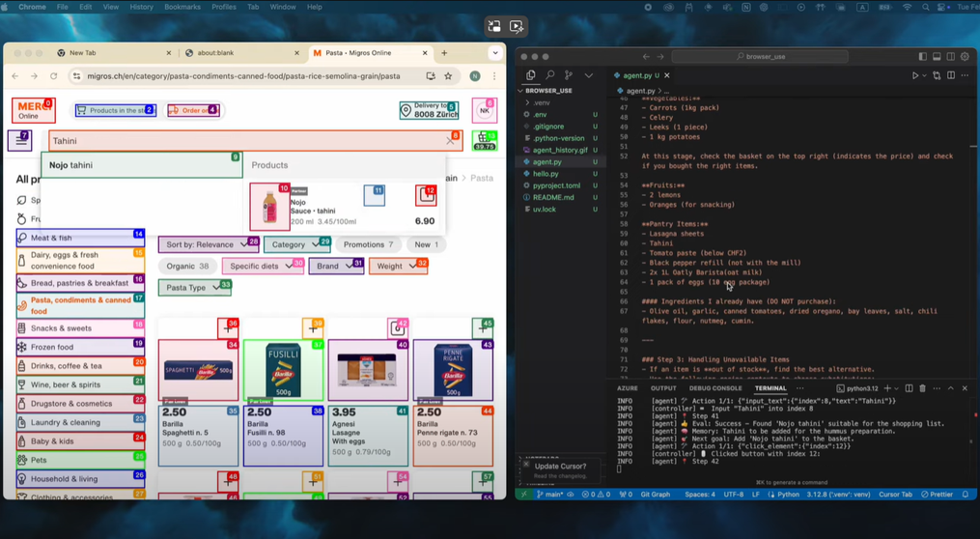Run the Python file with the play icon
The width and height of the screenshot is (980, 539).
[915, 75]
